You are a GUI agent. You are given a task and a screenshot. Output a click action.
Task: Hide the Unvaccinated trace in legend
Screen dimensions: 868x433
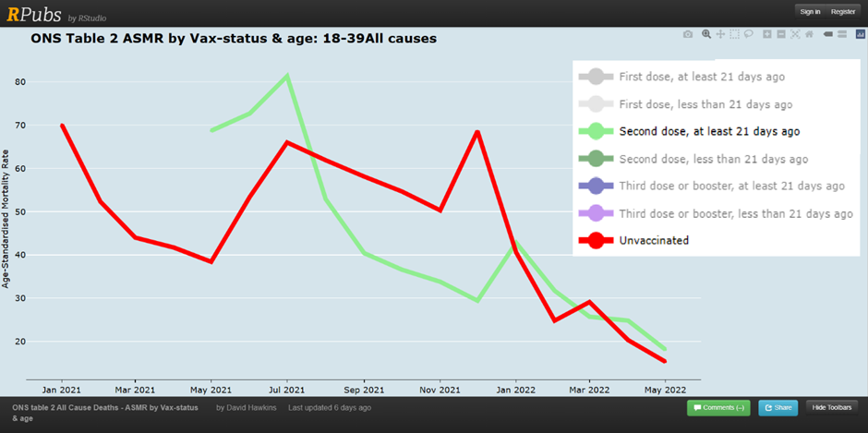click(x=654, y=241)
